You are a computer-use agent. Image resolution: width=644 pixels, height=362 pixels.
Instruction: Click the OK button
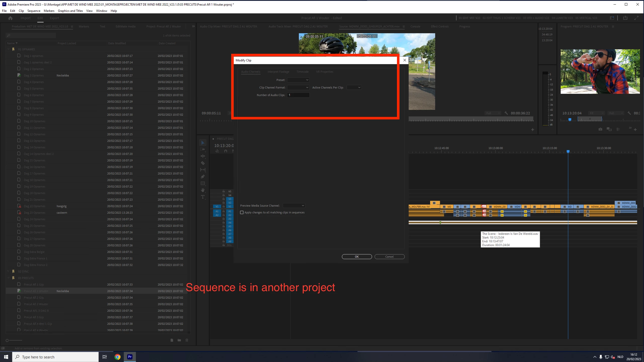[x=356, y=257]
